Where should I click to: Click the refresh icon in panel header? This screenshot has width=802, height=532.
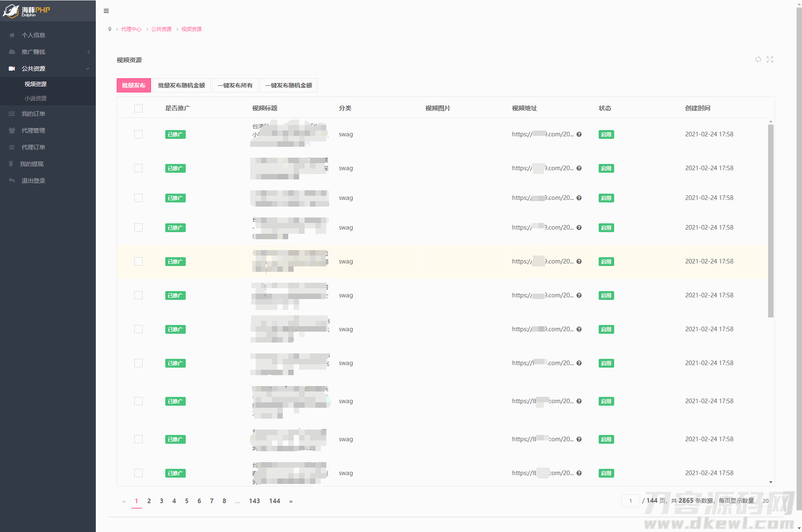(x=758, y=59)
